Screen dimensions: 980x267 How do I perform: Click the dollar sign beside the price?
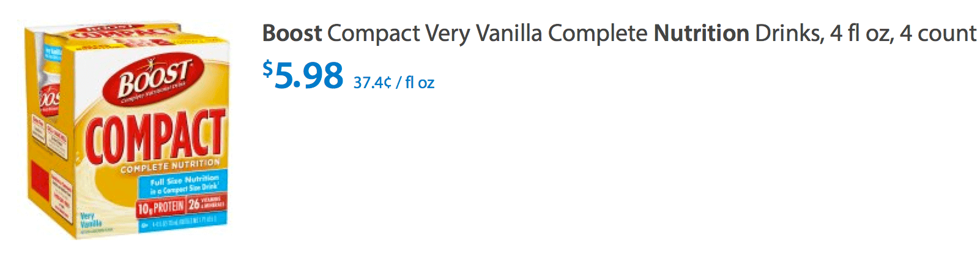(267, 68)
